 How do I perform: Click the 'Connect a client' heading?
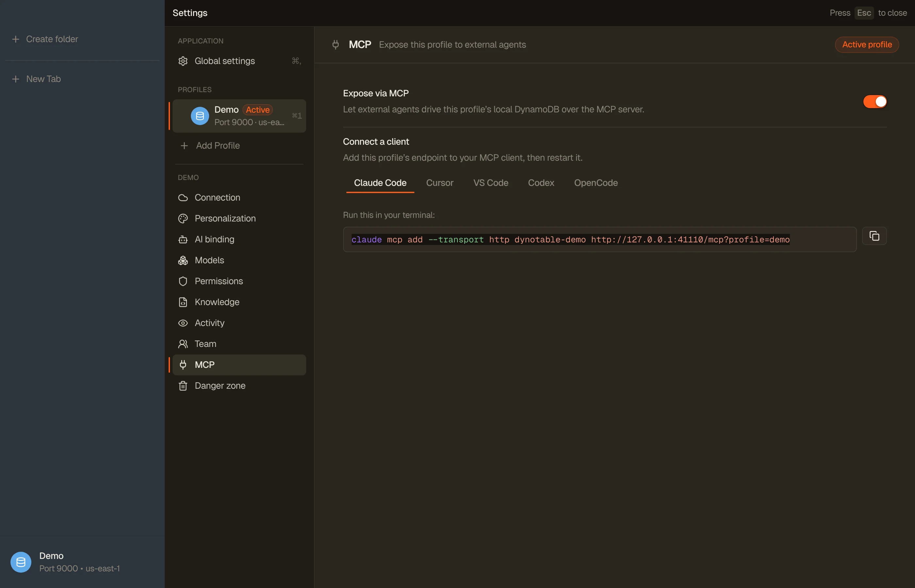(x=376, y=142)
